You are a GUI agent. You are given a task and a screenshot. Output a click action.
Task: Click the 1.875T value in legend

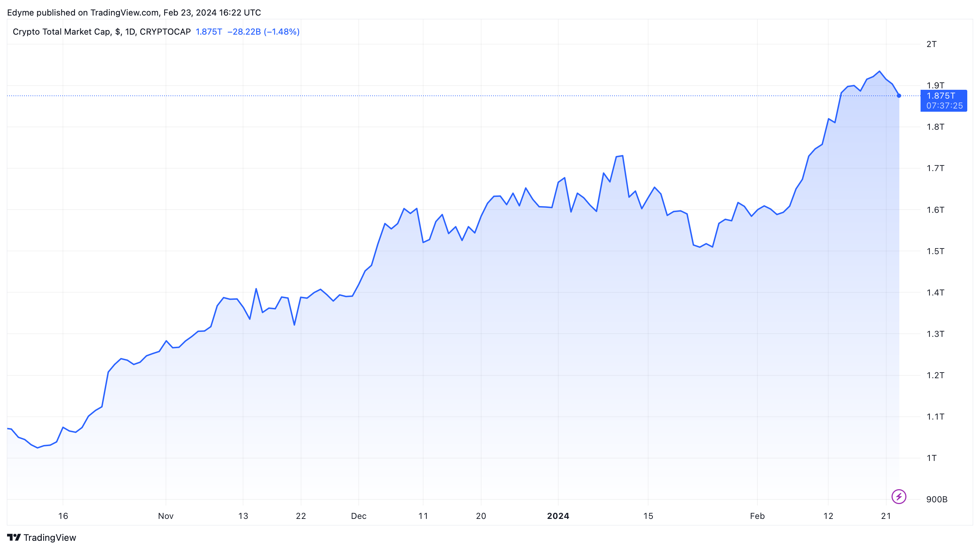pos(208,31)
